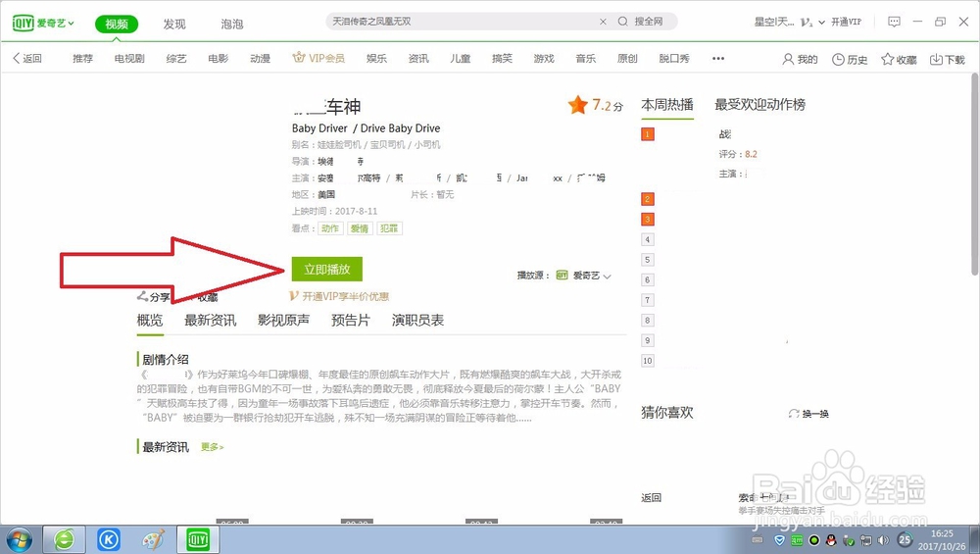Viewport: 980px width, 554px height.
Task: Clear the search box with the X icon
Action: click(x=603, y=22)
